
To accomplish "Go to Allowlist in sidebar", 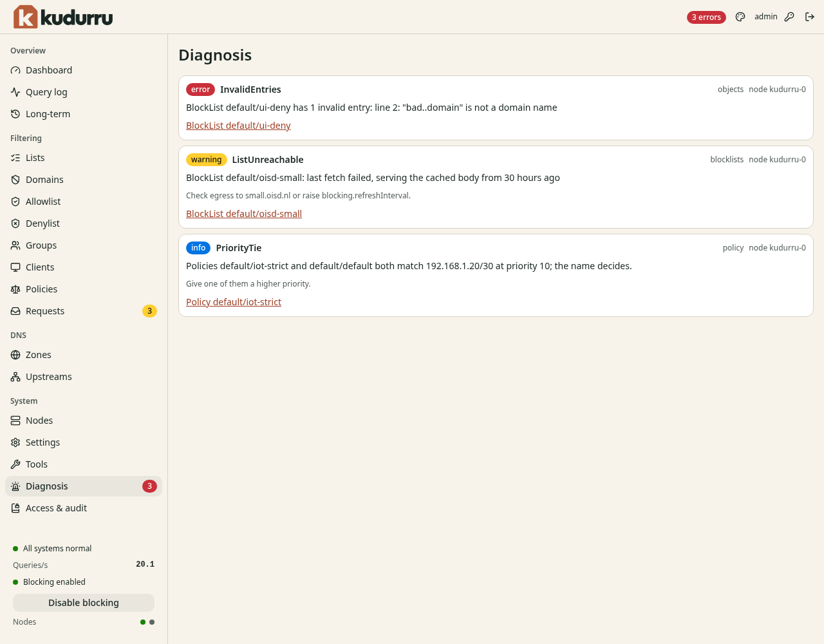I will point(84,202).
